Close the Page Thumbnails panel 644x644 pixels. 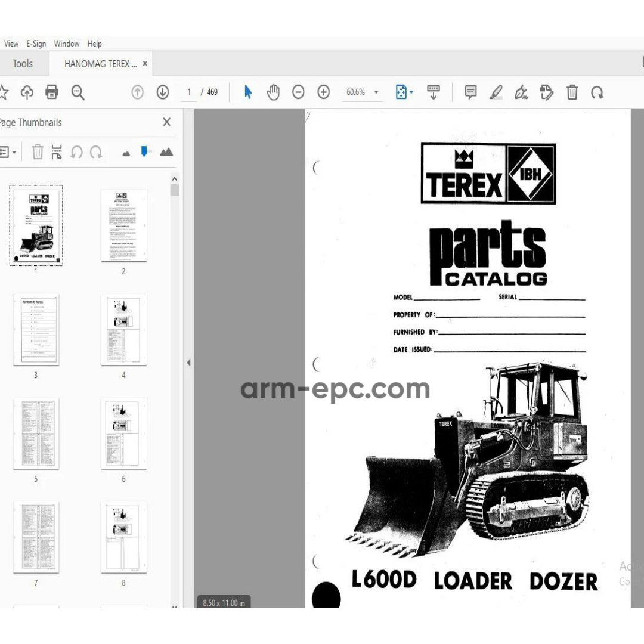[x=166, y=122]
